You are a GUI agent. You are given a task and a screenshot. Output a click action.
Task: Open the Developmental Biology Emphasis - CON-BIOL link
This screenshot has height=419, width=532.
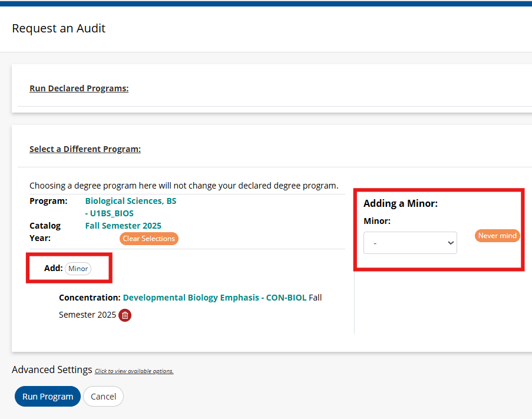[x=214, y=298]
